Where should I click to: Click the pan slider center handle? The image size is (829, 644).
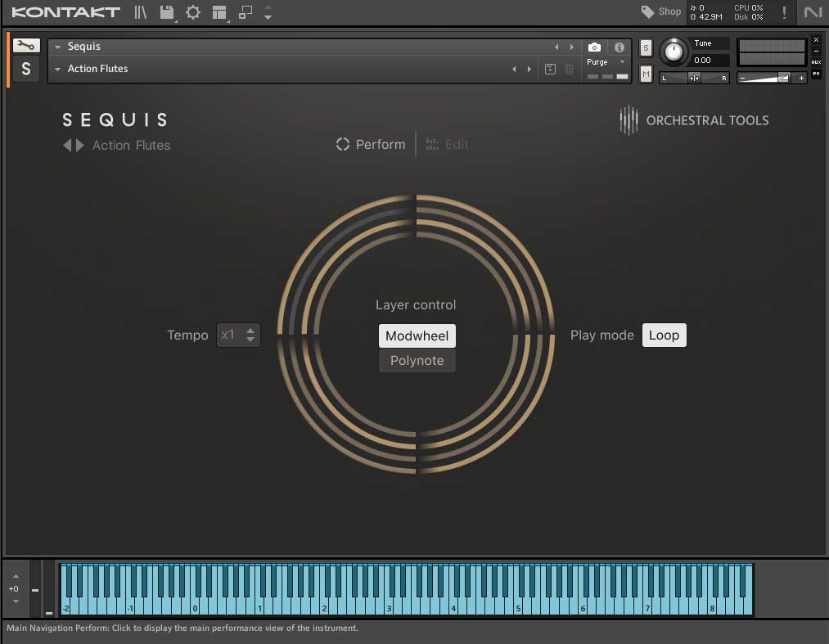point(694,79)
